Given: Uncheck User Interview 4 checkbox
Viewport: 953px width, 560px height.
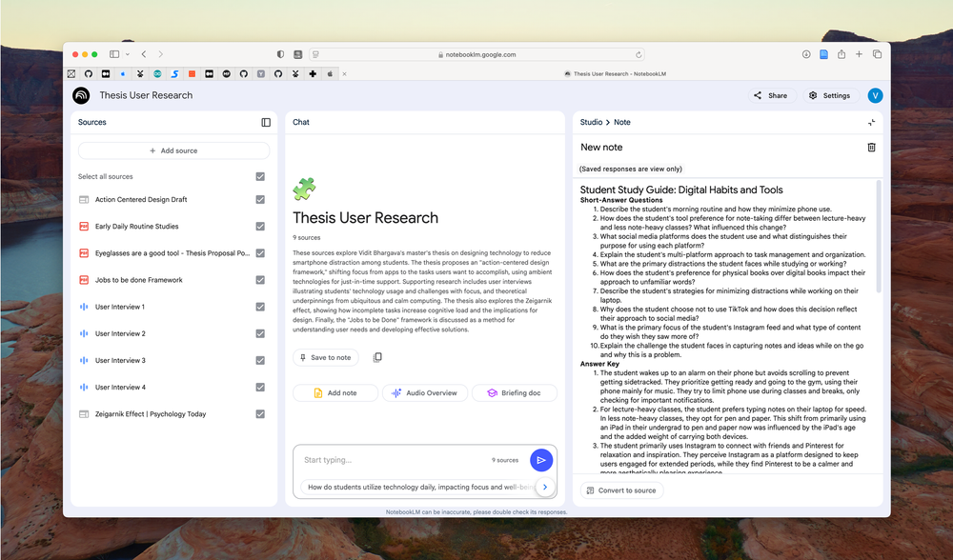Looking at the screenshot, I should click(260, 387).
